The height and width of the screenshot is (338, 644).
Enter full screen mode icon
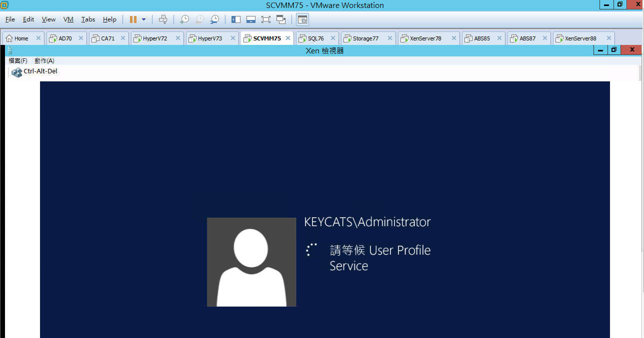(266, 19)
